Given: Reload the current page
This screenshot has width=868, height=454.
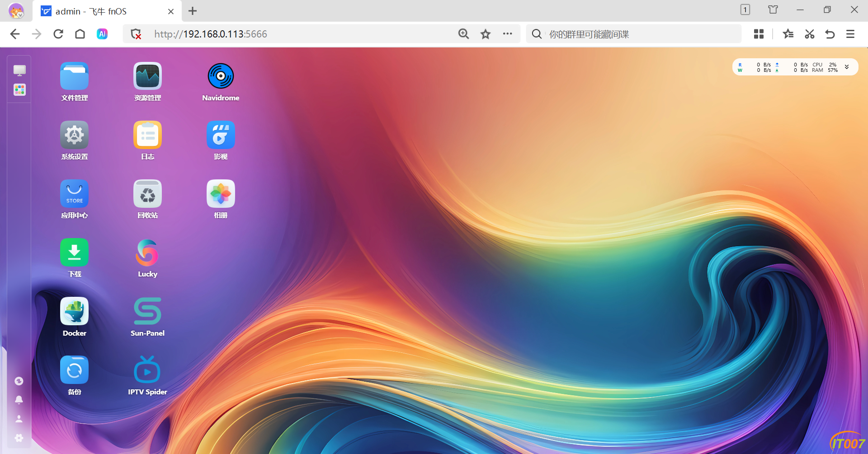Looking at the screenshot, I should tap(58, 34).
